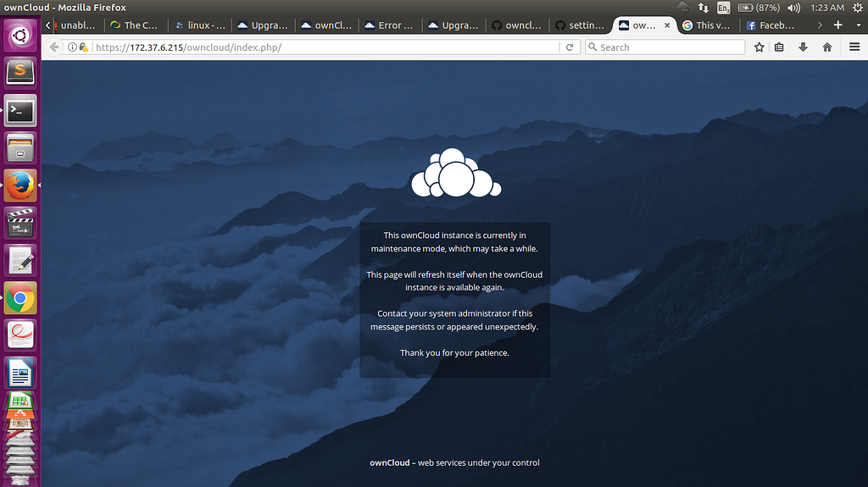
Task: Open the En keyboard layout indicator
Action: click(723, 7)
